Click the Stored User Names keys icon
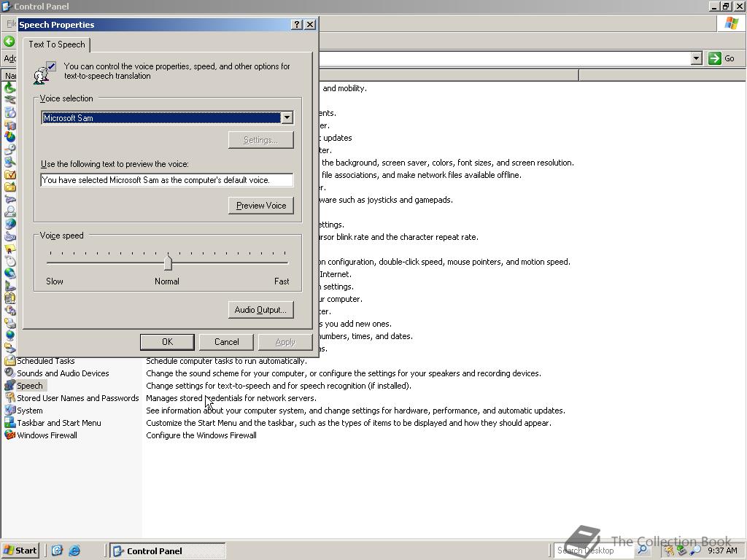The height and width of the screenshot is (560, 747). (x=9, y=397)
